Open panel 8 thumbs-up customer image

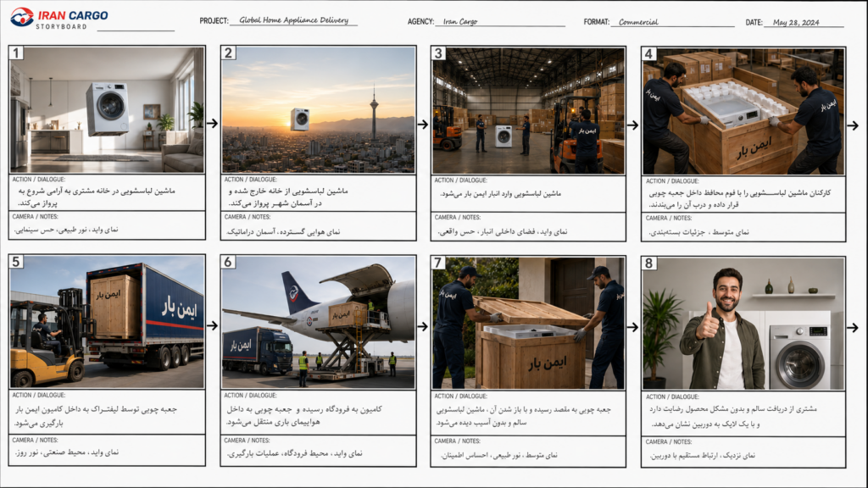coord(743,323)
